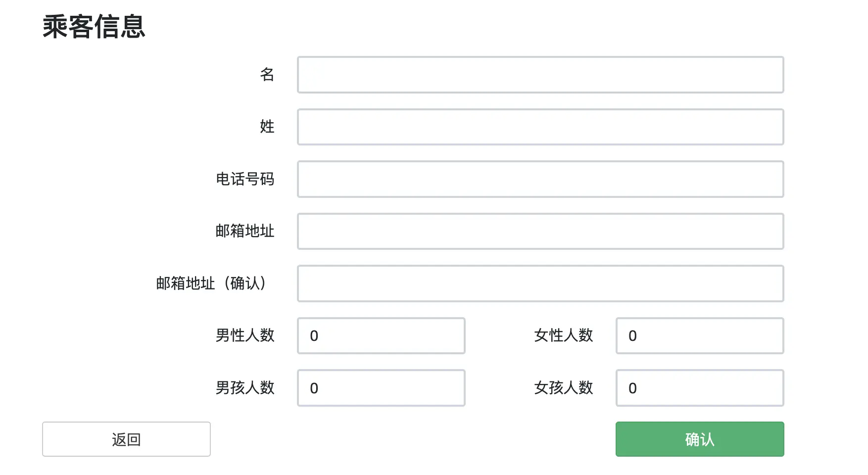Viewport: 868px width, 475px height.
Task: Click the 电话号码 input field
Action: pyautogui.click(x=540, y=179)
